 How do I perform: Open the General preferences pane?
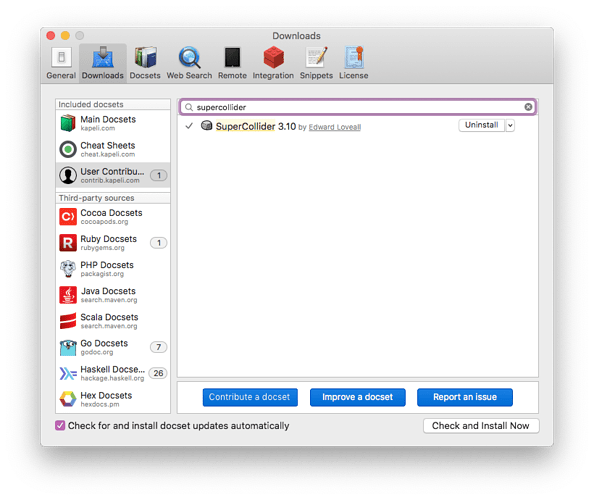pyautogui.click(x=61, y=63)
